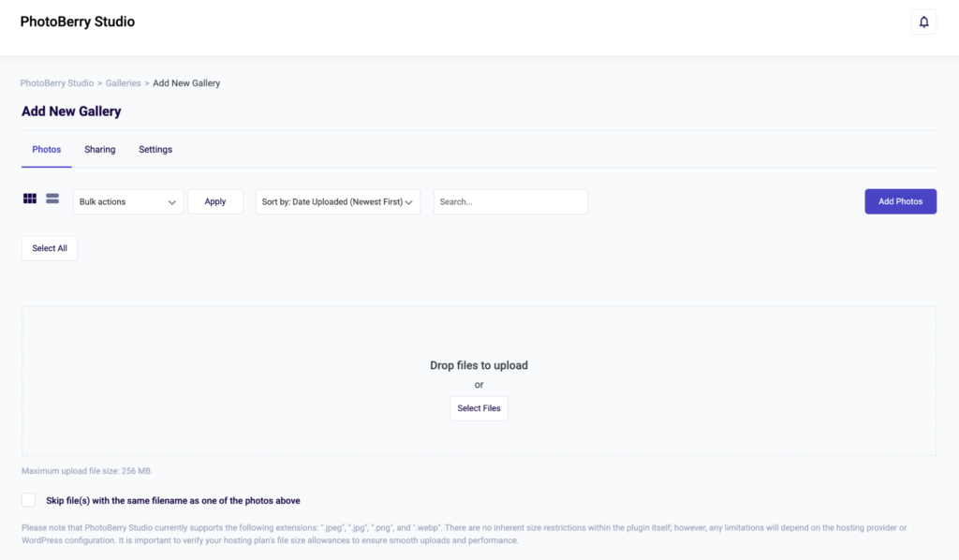Enable skip files with same filename checkbox
Image resolution: width=959 pixels, height=560 pixels.
point(29,500)
